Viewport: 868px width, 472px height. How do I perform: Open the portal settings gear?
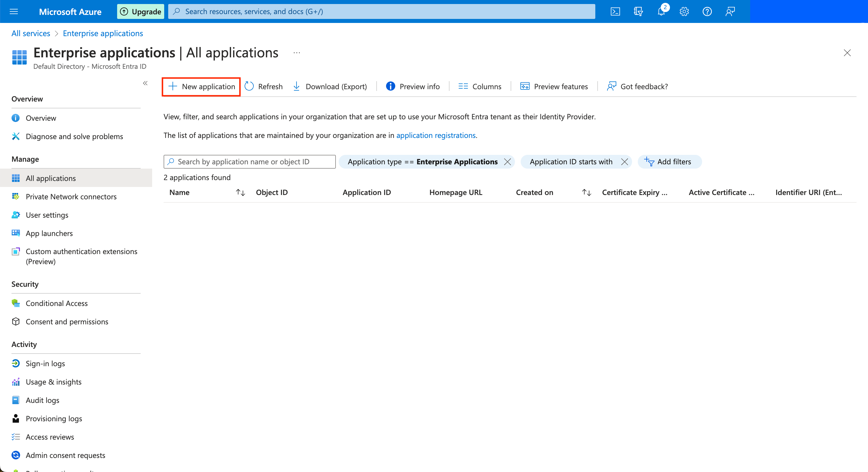tap(684, 11)
